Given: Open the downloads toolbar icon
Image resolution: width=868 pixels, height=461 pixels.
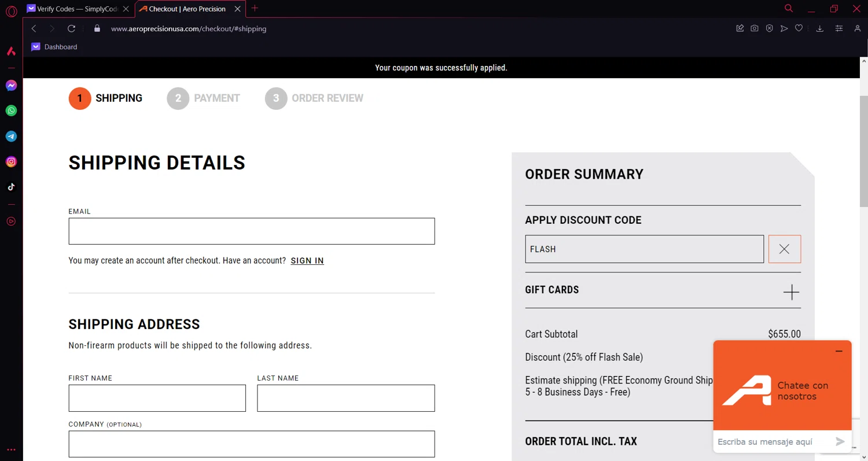Looking at the screenshot, I should pyautogui.click(x=820, y=28).
